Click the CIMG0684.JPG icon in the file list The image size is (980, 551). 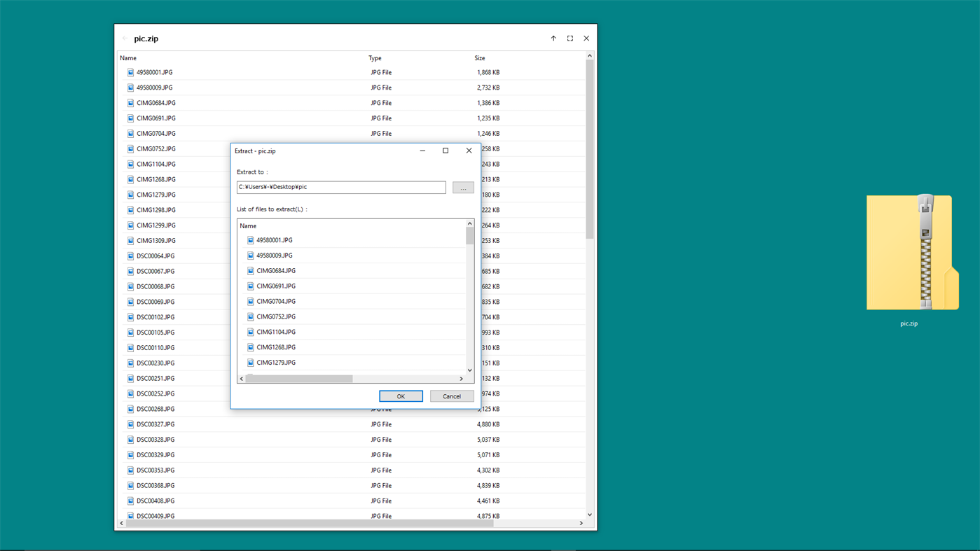click(130, 103)
